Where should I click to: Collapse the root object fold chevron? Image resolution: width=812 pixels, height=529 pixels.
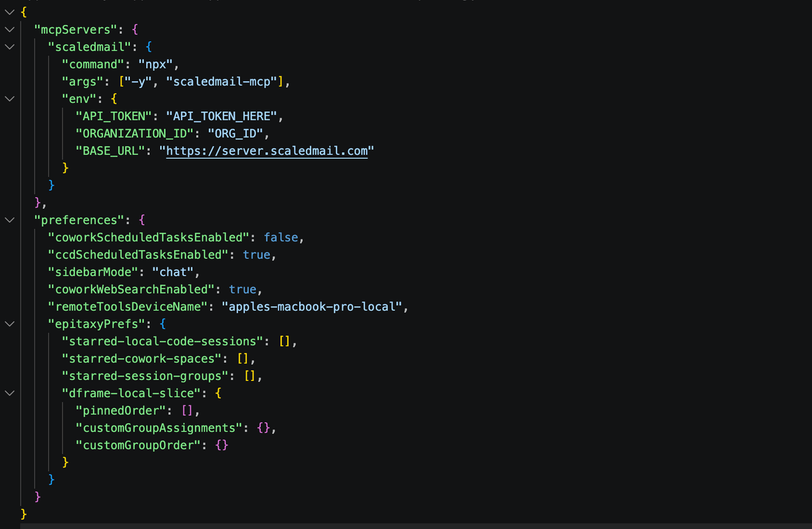[9, 12]
